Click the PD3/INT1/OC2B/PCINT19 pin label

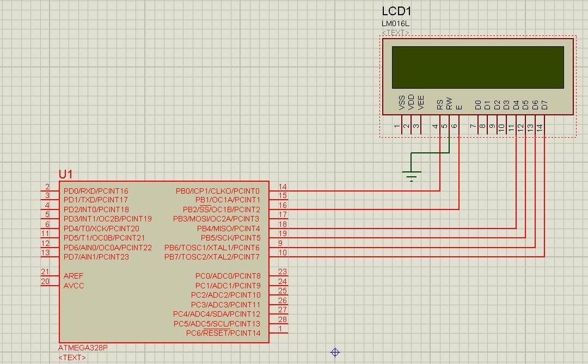tap(108, 219)
